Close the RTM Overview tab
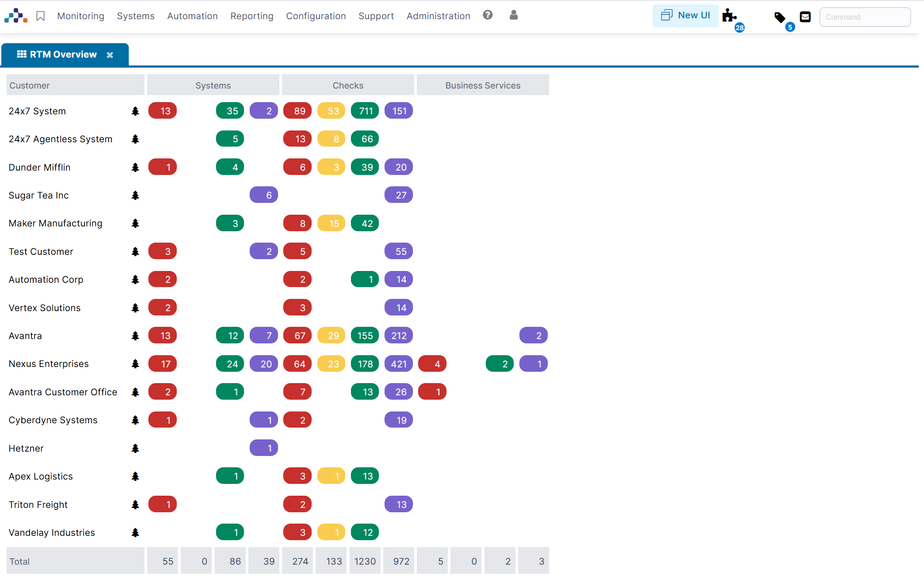Screen dimensions: 924x586 [110, 55]
